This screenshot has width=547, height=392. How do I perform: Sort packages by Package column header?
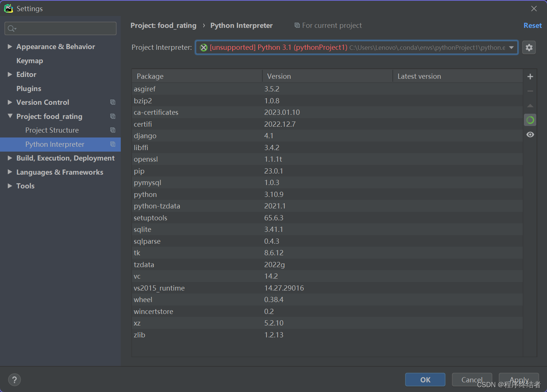(197, 76)
